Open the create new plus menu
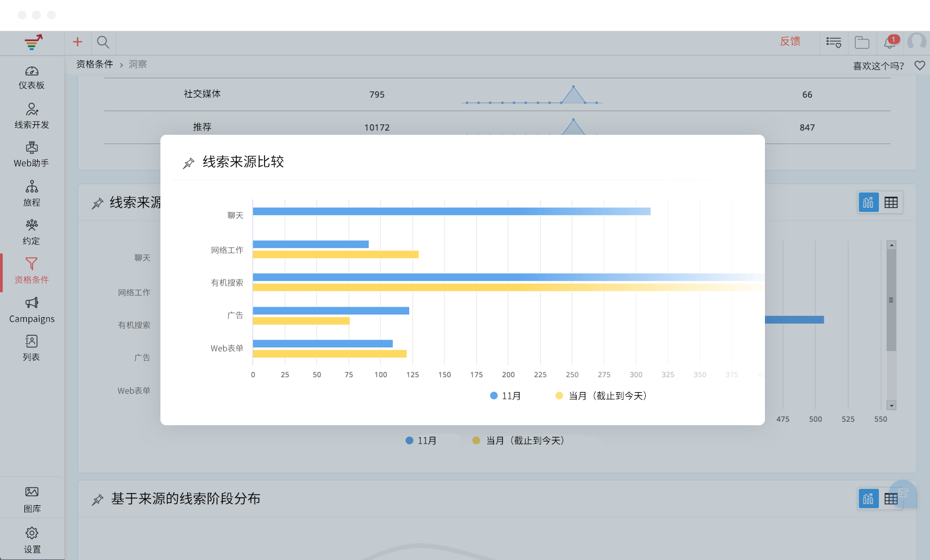Image resolution: width=930 pixels, height=560 pixels. point(77,42)
